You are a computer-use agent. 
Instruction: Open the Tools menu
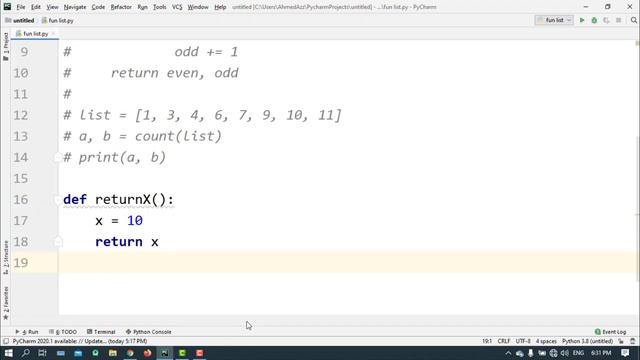pos(159,7)
